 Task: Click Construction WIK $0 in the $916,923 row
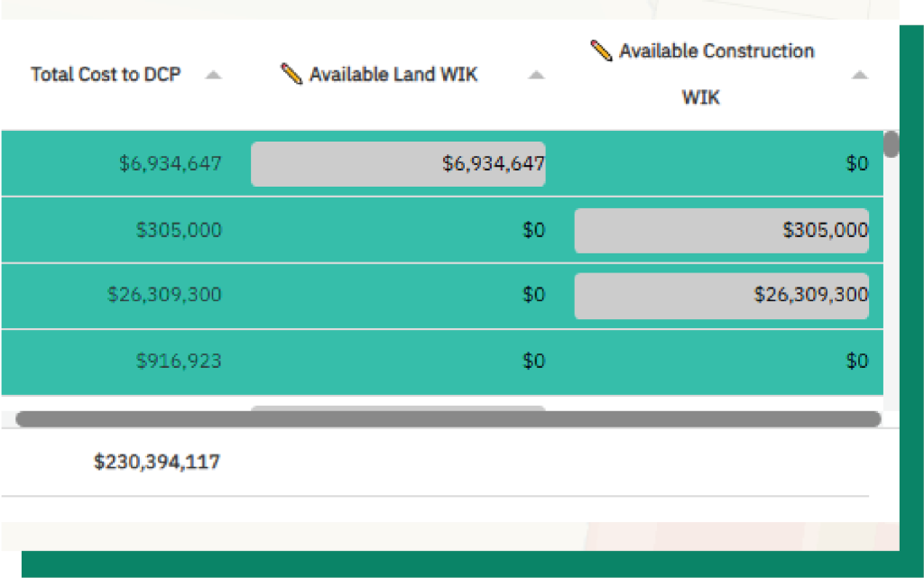point(856,362)
